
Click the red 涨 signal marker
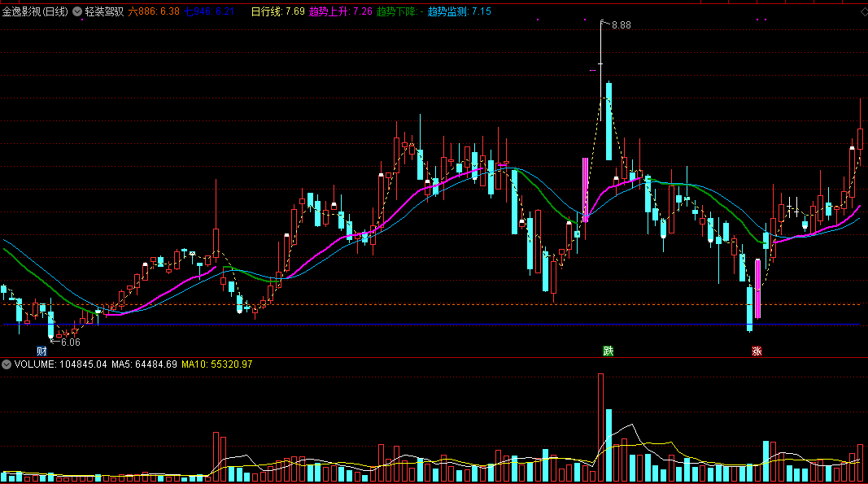[x=757, y=351]
